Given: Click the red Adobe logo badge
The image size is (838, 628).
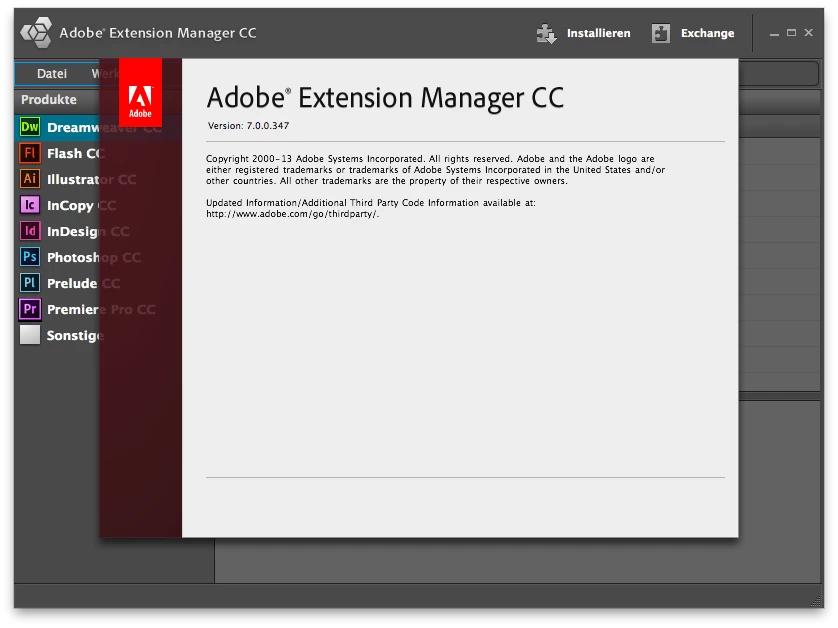Looking at the screenshot, I should (140, 92).
